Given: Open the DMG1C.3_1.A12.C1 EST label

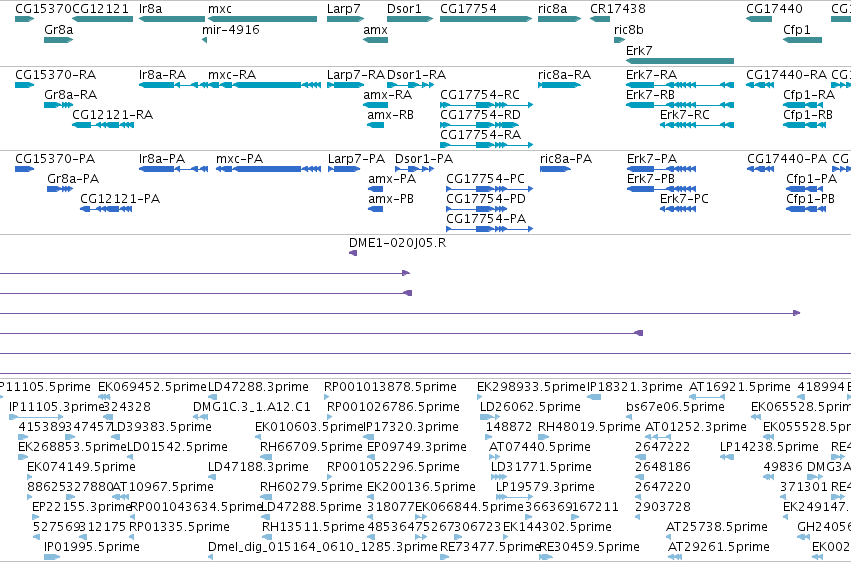Looking at the screenshot, I should point(252,407).
